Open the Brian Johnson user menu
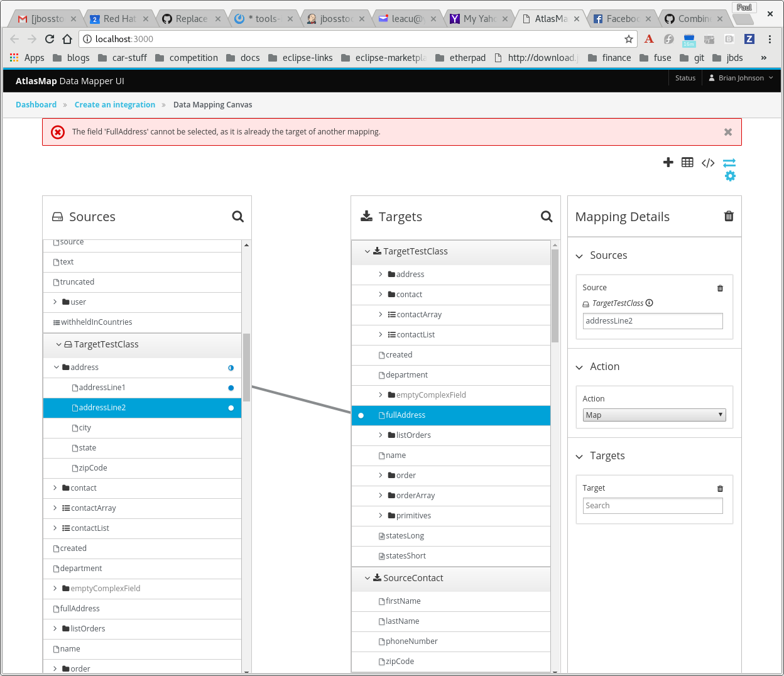 click(740, 78)
